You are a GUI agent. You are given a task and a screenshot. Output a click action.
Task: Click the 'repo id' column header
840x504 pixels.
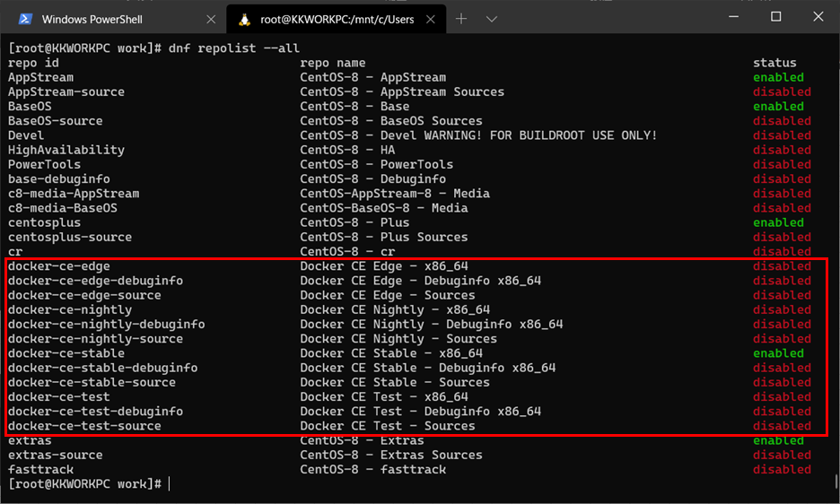coord(33,63)
